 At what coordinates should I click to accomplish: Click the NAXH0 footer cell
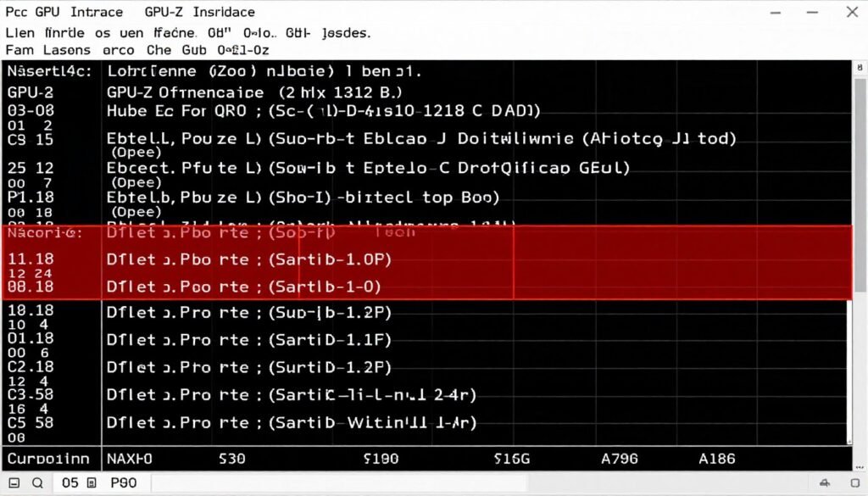[130, 459]
